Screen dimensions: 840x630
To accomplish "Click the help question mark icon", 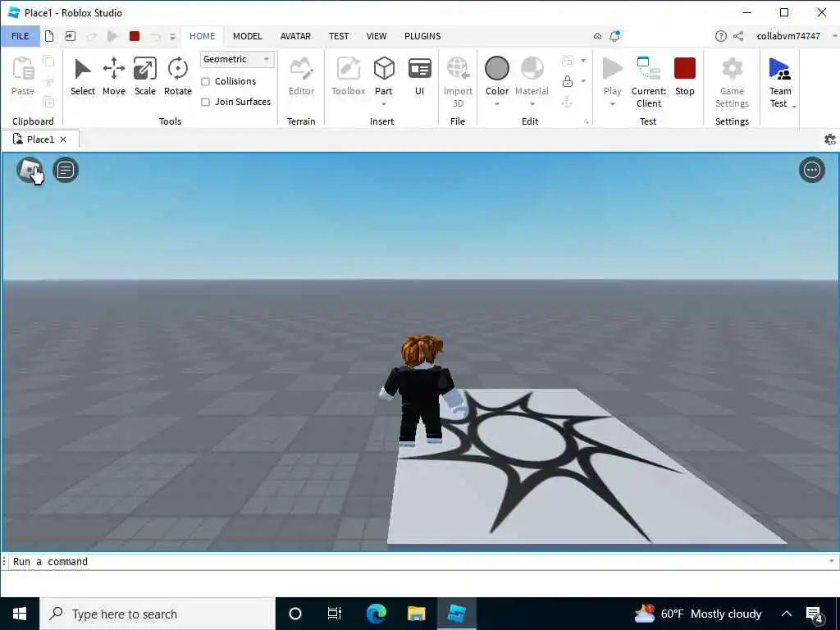I will coord(720,36).
